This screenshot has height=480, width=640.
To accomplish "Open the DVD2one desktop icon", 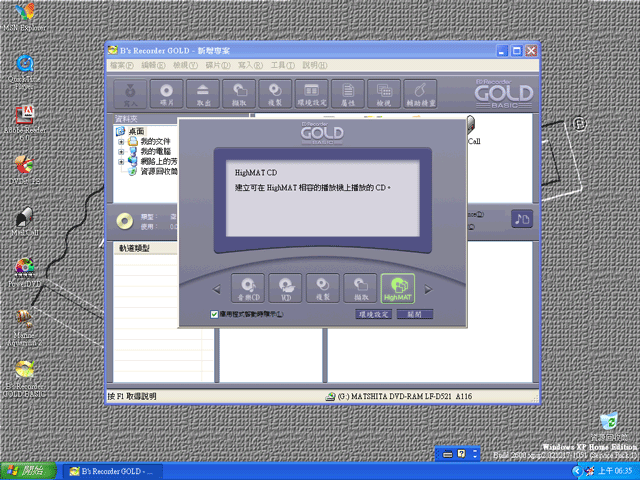I will point(24,170).
